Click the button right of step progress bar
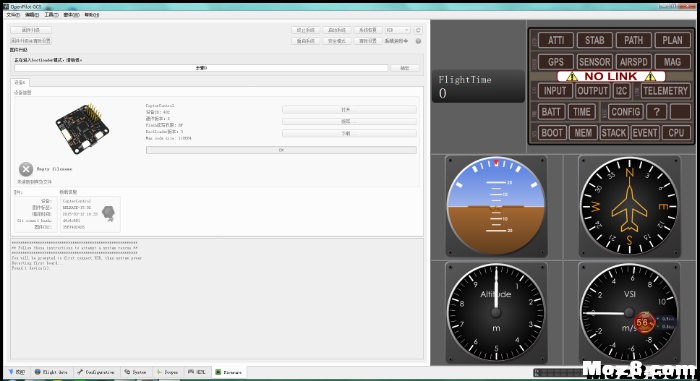 [404, 68]
